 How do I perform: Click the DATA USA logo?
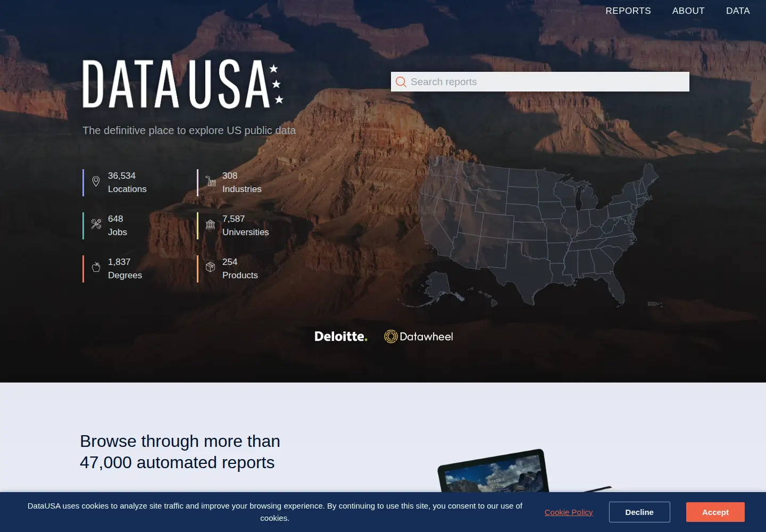point(183,84)
